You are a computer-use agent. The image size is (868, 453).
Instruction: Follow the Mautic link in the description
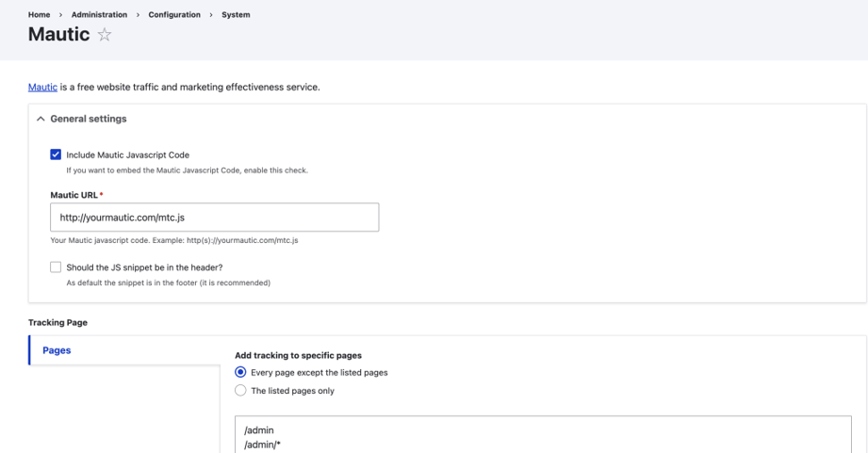click(42, 87)
